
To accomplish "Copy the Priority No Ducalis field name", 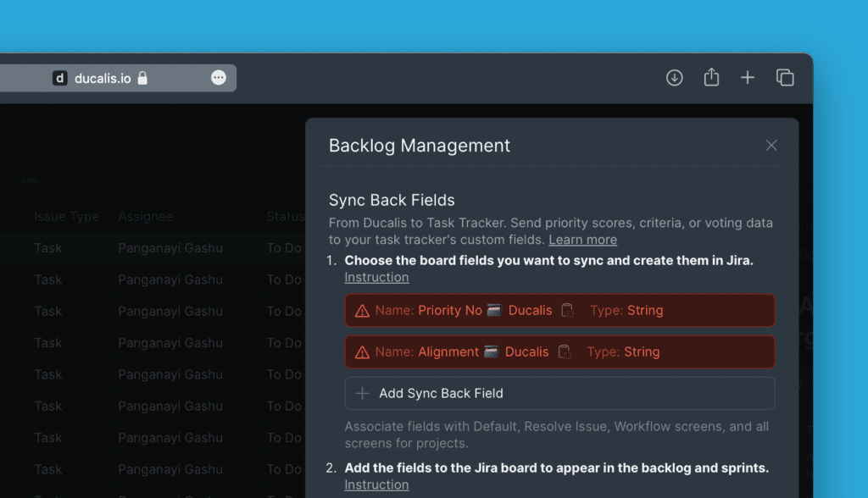I will 567,311.
